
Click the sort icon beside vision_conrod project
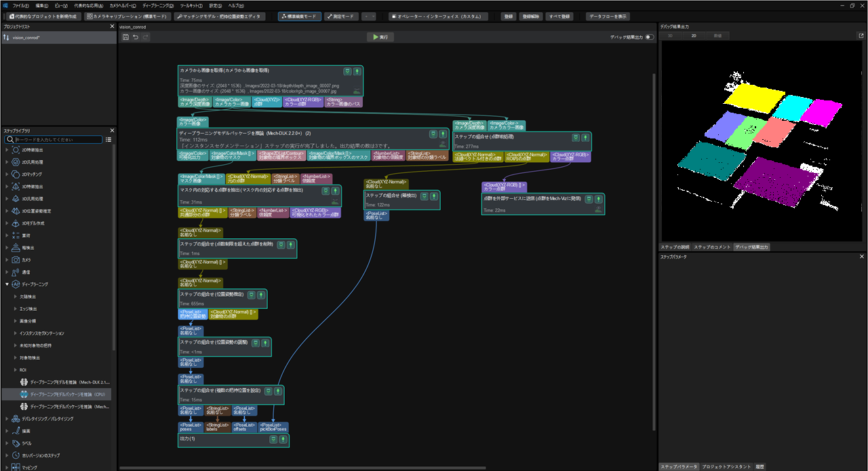6,37
